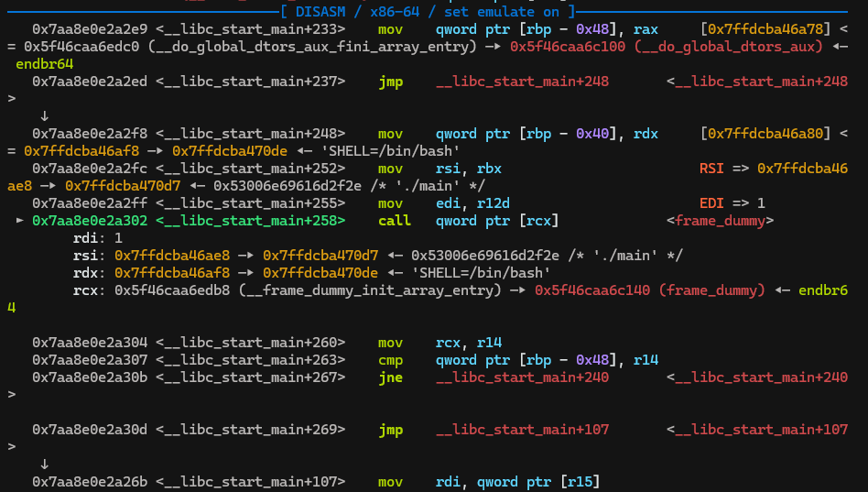Click the call instruction mnemonic
868x492 pixels.
coord(395,221)
